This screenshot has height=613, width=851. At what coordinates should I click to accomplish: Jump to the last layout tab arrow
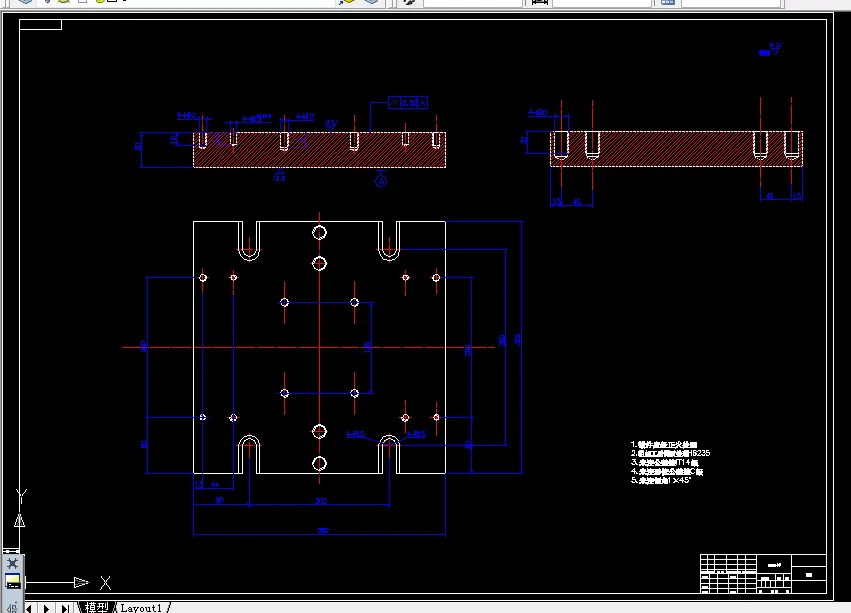(65, 609)
